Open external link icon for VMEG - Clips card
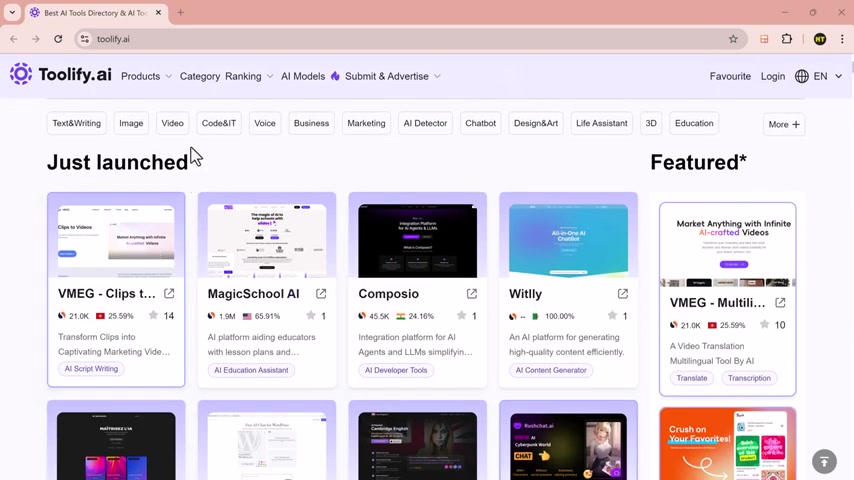The image size is (854, 480). click(169, 294)
